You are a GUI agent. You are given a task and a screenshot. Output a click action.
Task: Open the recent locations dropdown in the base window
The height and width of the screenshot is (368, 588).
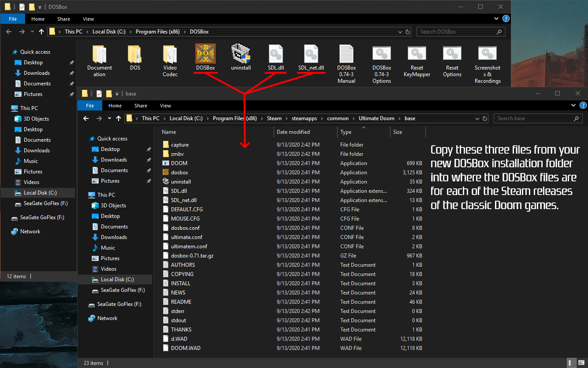108,118
